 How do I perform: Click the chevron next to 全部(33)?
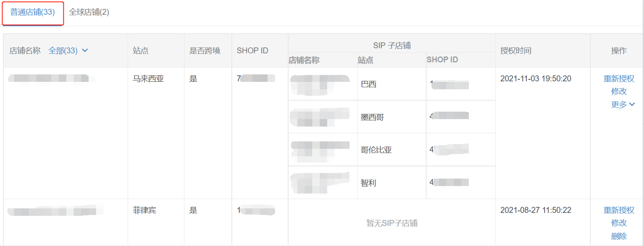click(x=85, y=50)
